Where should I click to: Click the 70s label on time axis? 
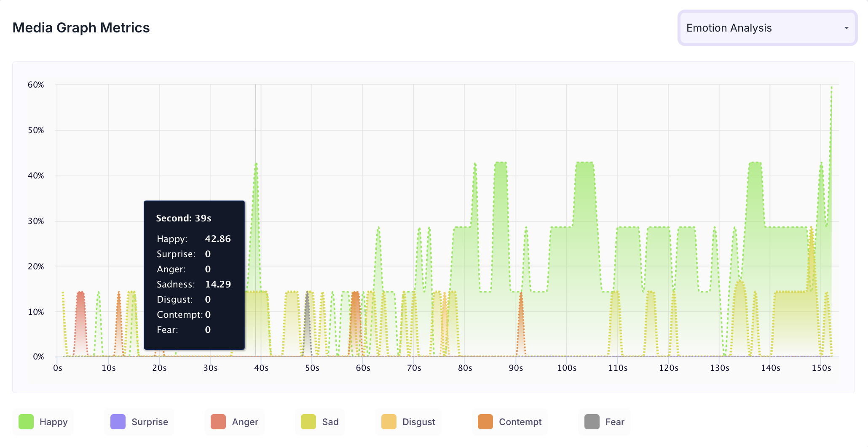[x=414, y=368]
